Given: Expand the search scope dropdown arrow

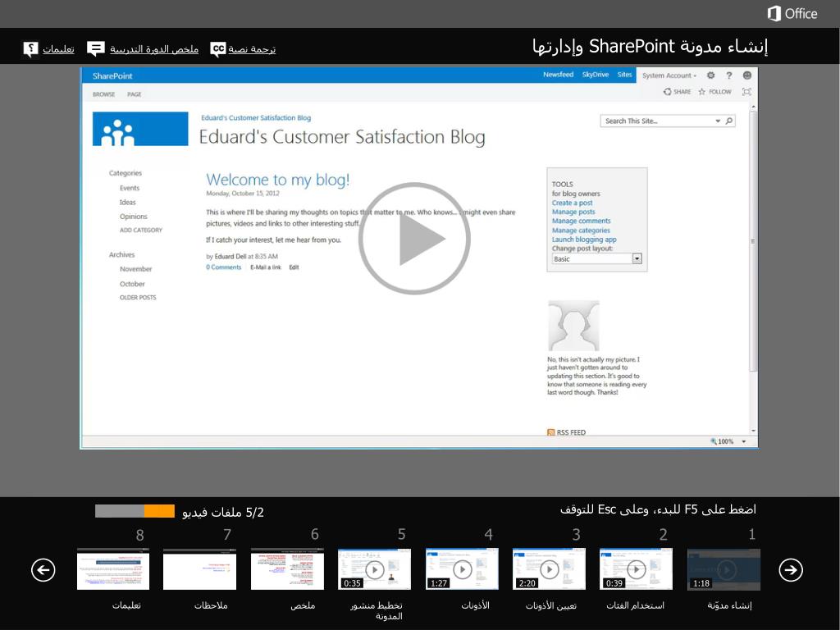Looking at the screenshot, I should tap(718, 121).
